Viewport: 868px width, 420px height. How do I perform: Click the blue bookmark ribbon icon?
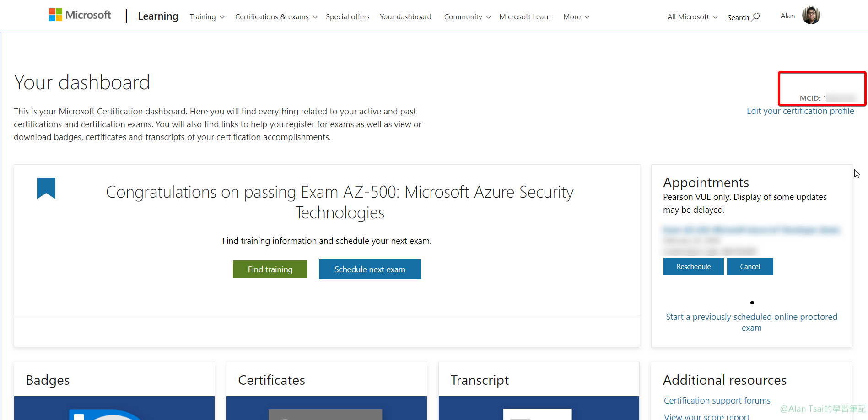(x=46, y=188)
